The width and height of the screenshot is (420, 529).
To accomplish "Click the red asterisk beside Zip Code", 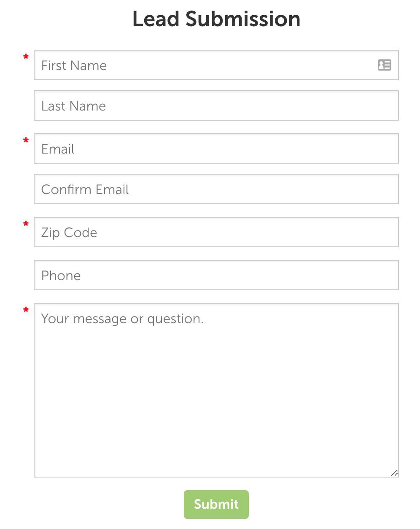I will click(x=26, y=224).
